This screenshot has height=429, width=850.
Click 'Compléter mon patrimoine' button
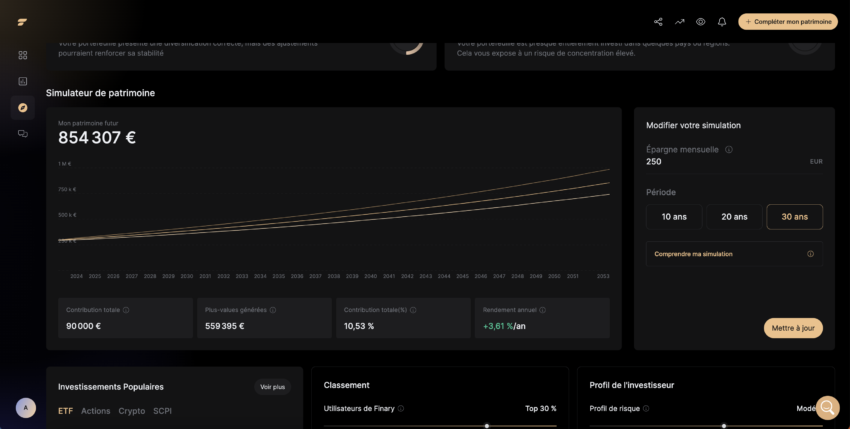pyautogui.click(x=788, y=22)
